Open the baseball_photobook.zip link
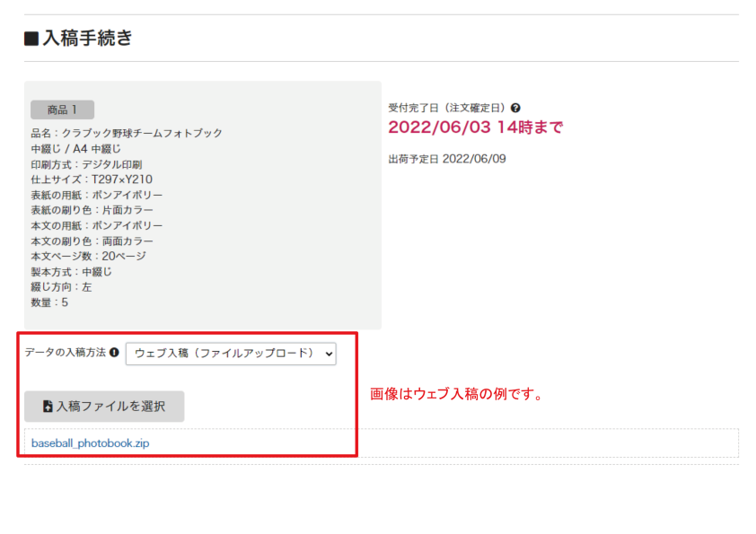 click(90, 443)
